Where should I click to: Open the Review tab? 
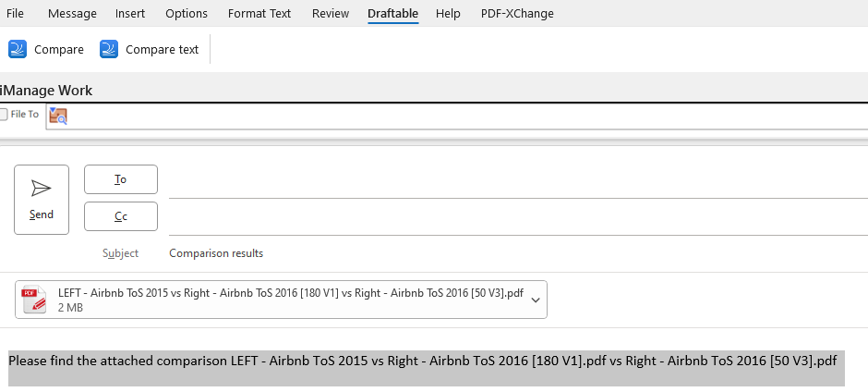pyautogui.click(x=331, y=13)
